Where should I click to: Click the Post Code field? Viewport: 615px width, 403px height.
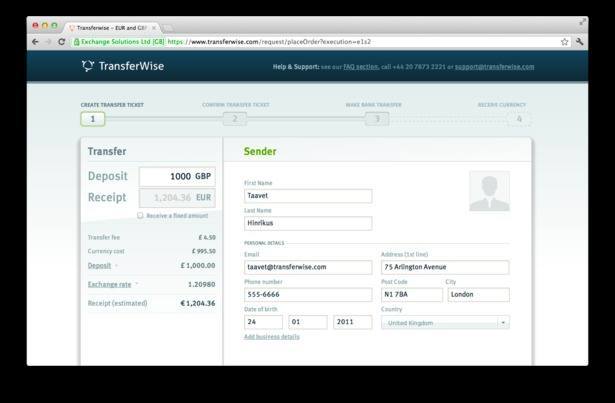[x=412, y=295]
